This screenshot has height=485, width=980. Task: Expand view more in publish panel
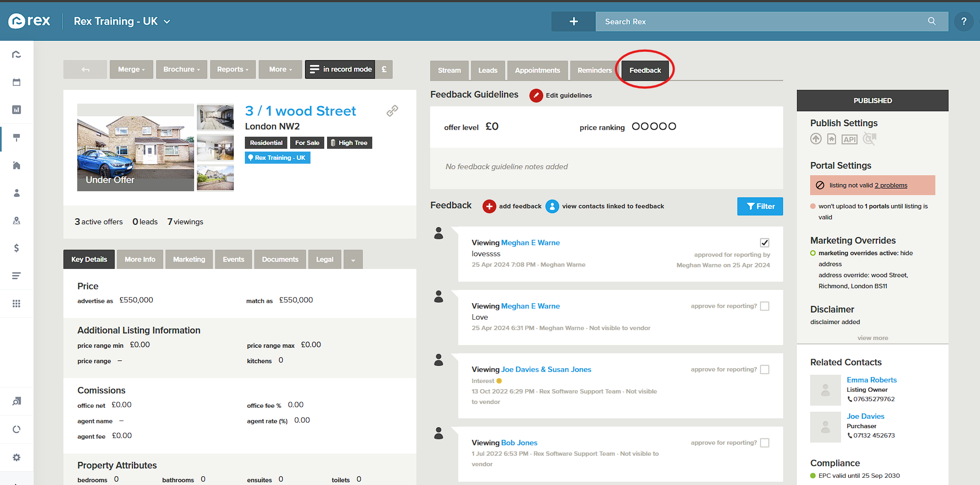872,338
